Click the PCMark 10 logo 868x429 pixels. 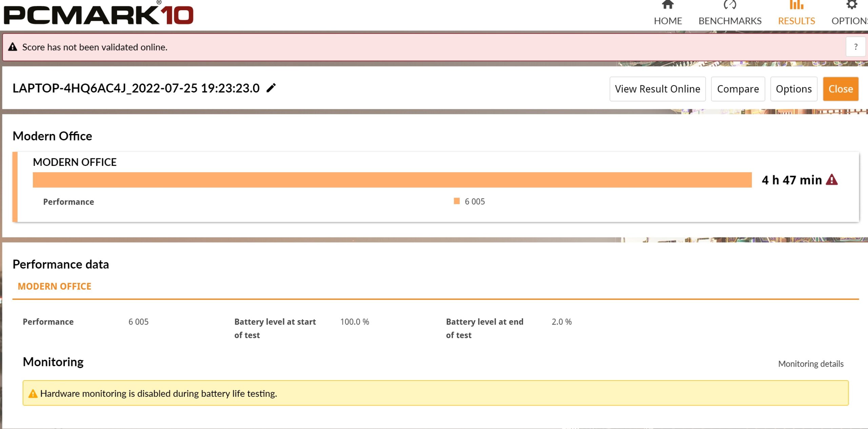coord(98,14)
